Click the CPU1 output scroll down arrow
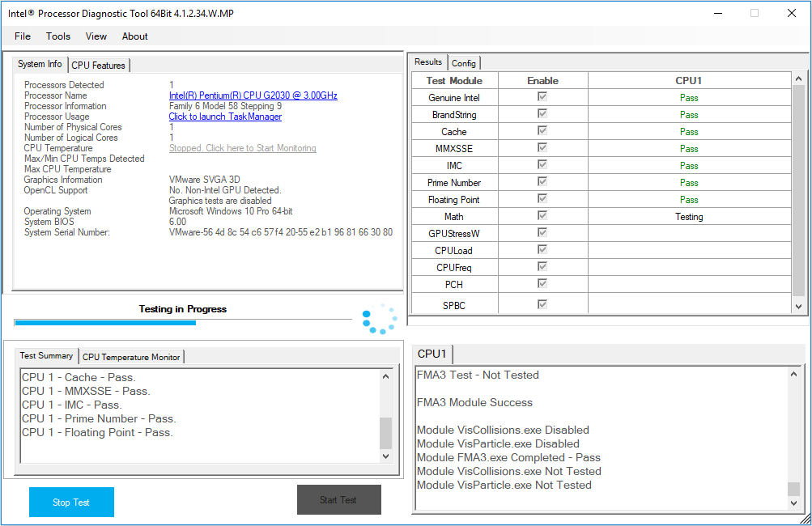Screen dimensions: 812x526 pyautogui.click(x=793, y=503)
